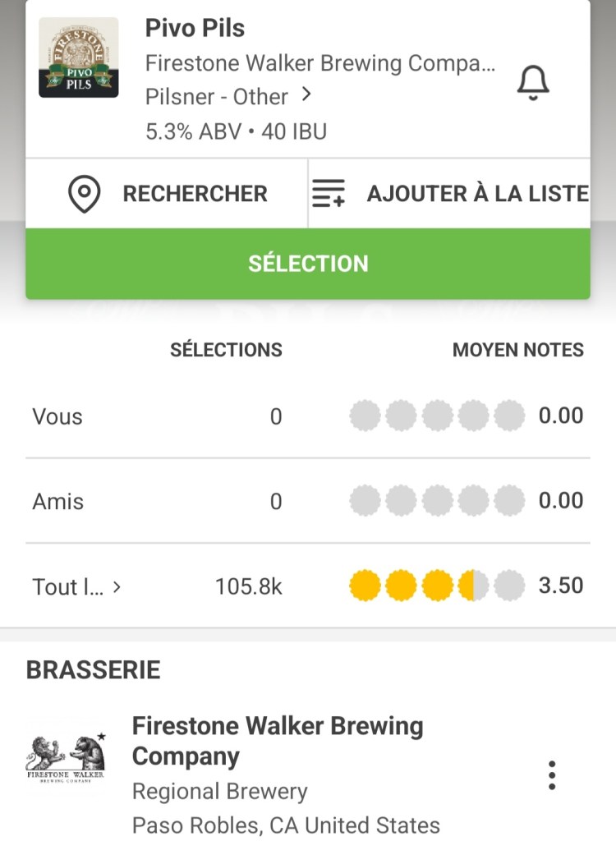Tap the notification bell icon
This screenshot has height=841, width=616.
pos(533,82)
